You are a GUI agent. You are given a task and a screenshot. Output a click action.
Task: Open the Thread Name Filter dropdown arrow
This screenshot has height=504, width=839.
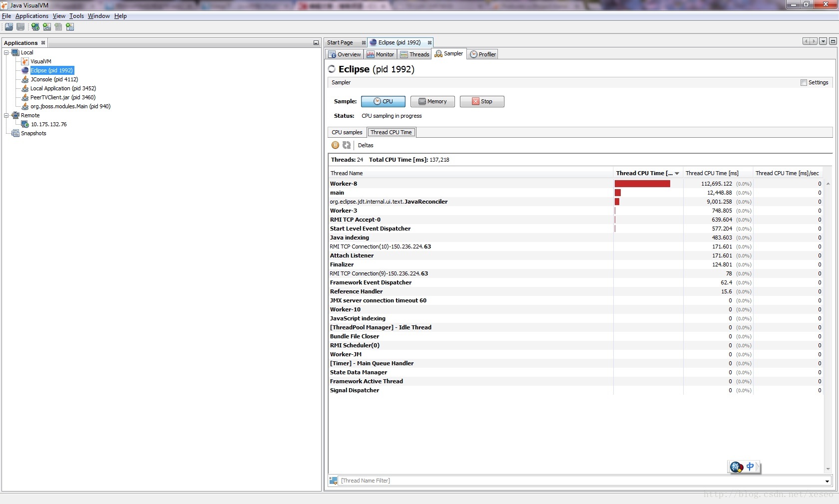[827, 481]
